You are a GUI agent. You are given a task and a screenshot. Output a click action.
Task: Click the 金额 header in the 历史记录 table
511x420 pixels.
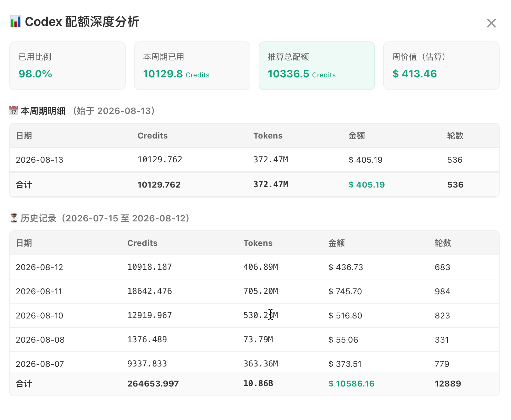pos(337,243)
